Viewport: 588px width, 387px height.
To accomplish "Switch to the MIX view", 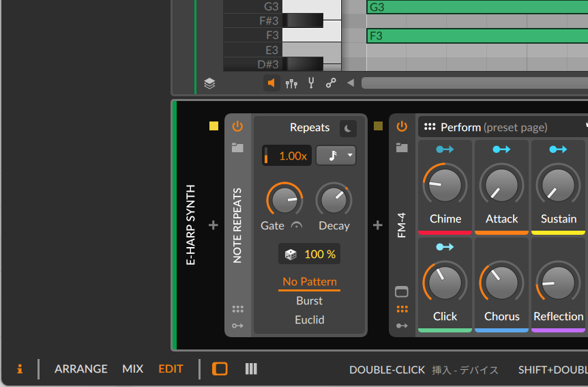I will 133,369.
